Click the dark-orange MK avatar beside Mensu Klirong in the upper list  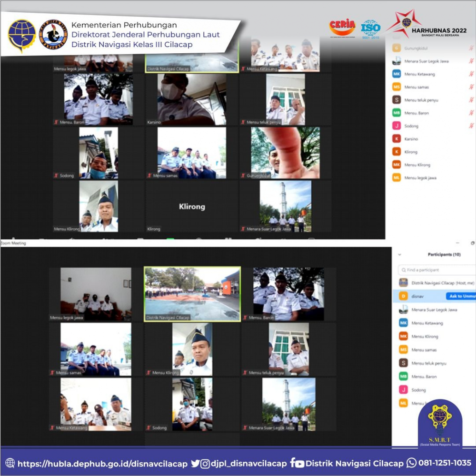397,165
